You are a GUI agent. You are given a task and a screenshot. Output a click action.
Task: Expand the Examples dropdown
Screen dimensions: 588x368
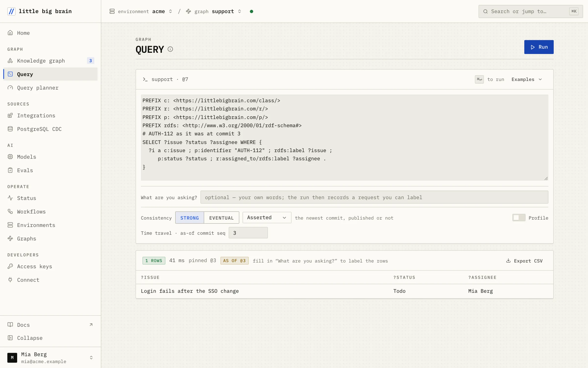(527, 79)
